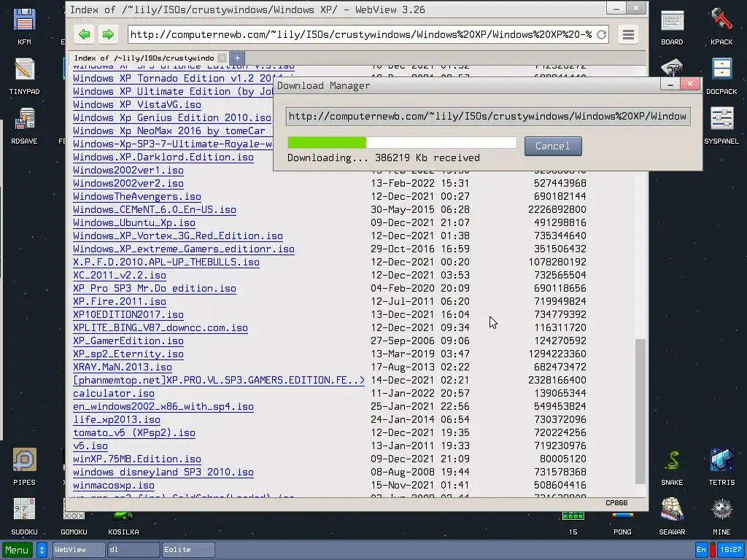Switch to the dl taskbar item
This screenshot has height=560, width=747.
click(x=133, y=550)
